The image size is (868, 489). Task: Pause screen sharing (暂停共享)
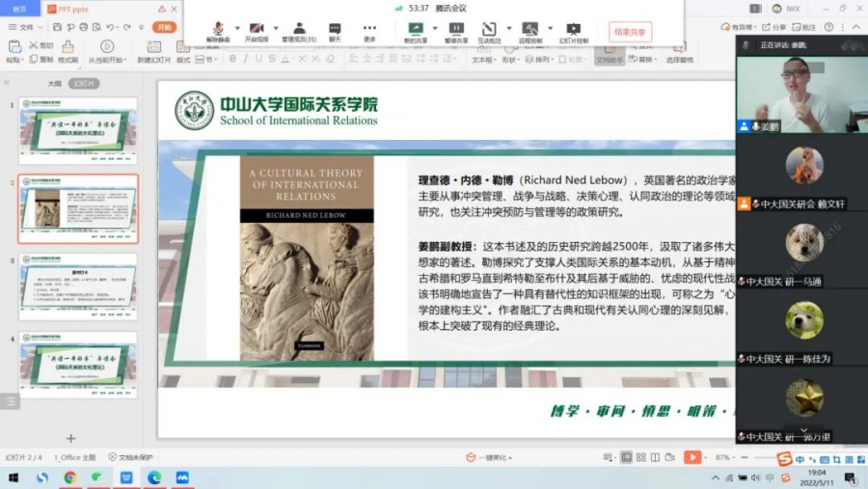coord(456,29)
